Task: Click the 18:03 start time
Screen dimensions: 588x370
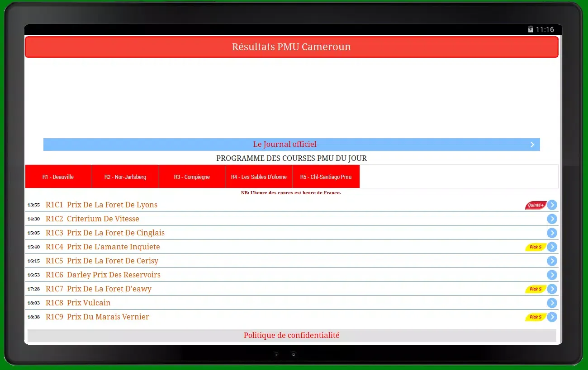Action: 33,303
